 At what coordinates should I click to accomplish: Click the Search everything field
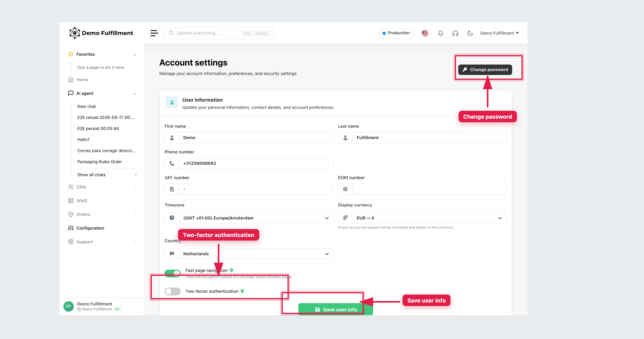point(219,33)
